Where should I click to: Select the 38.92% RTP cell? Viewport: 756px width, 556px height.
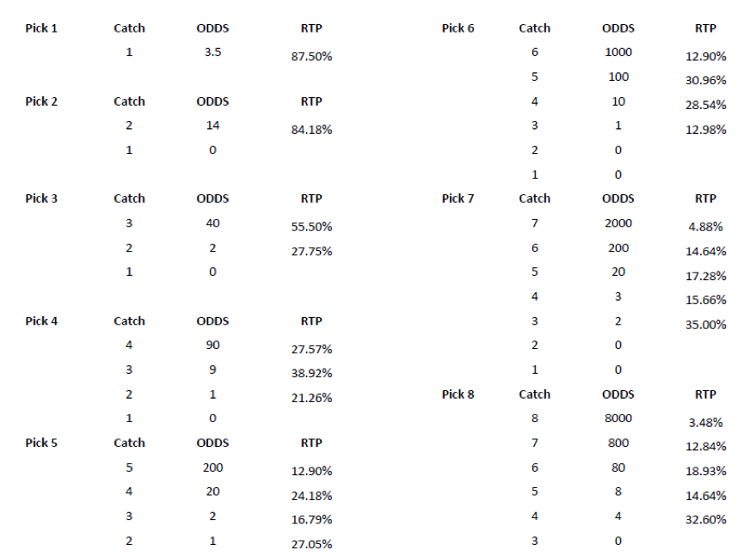311,373
